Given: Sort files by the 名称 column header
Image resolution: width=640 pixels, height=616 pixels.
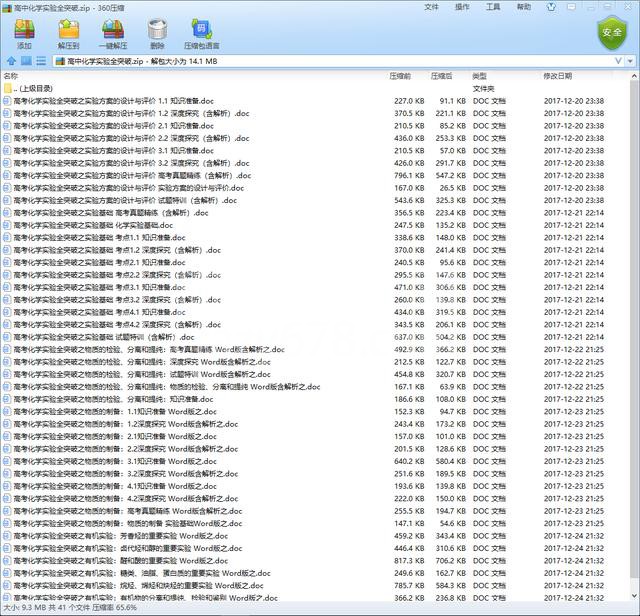Looking at the screenshot, I should [x=11, y=76].
